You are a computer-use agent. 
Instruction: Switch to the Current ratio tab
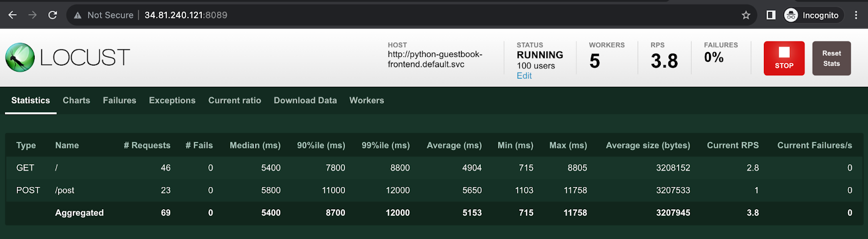234,100
